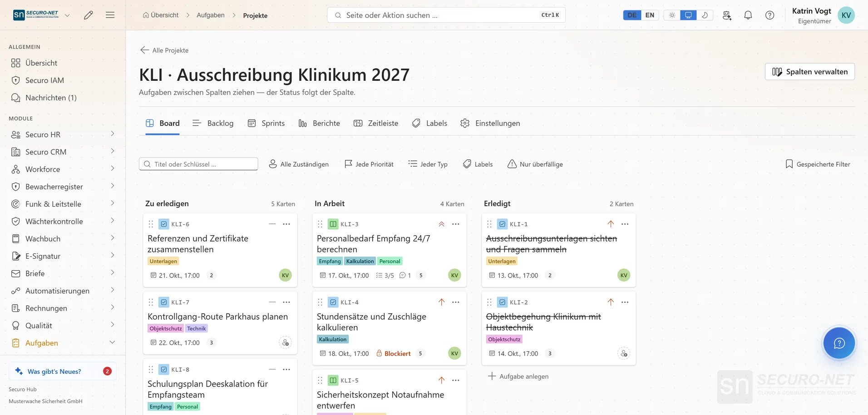The width and height of the screenshot is (868, 415).
Task: Focus the Titel oder Schlüssel search field
Action: pyautogui.click(x=198, y=164)
